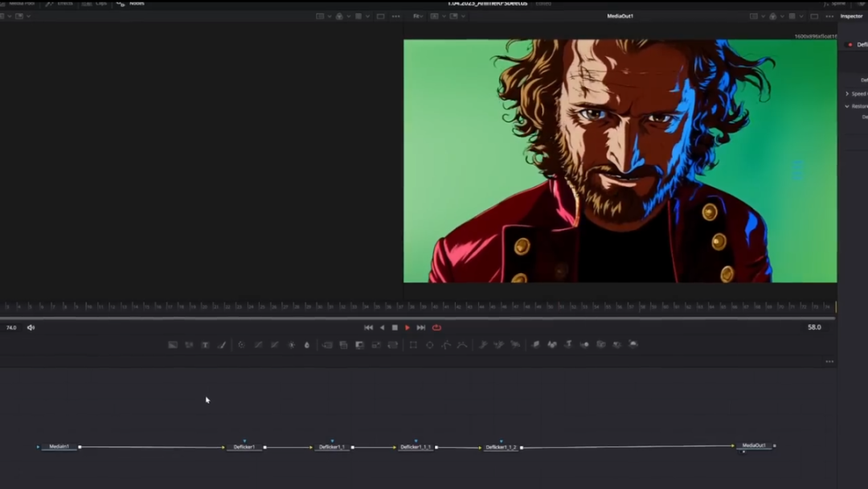Add a Resize node from the toolbar
Image resolution: width=868 pixels, height=489 pixels.
(376, 344)
